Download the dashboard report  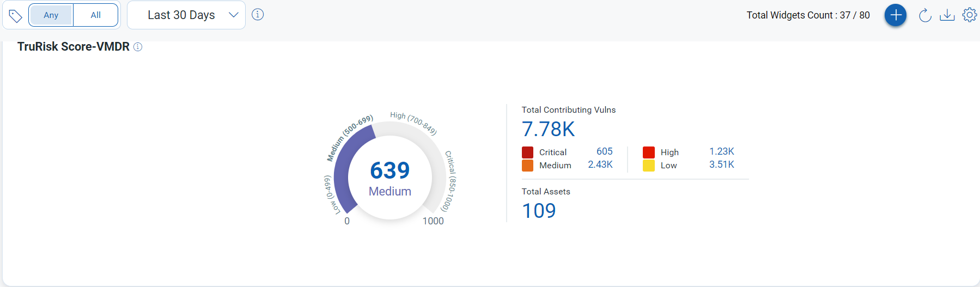pyautogui.click(x=947, y=15)
